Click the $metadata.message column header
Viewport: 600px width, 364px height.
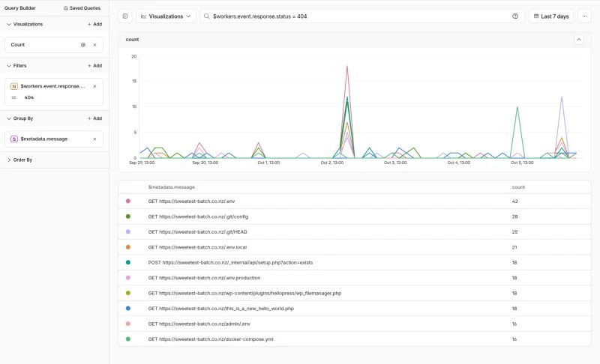[172, 187]
